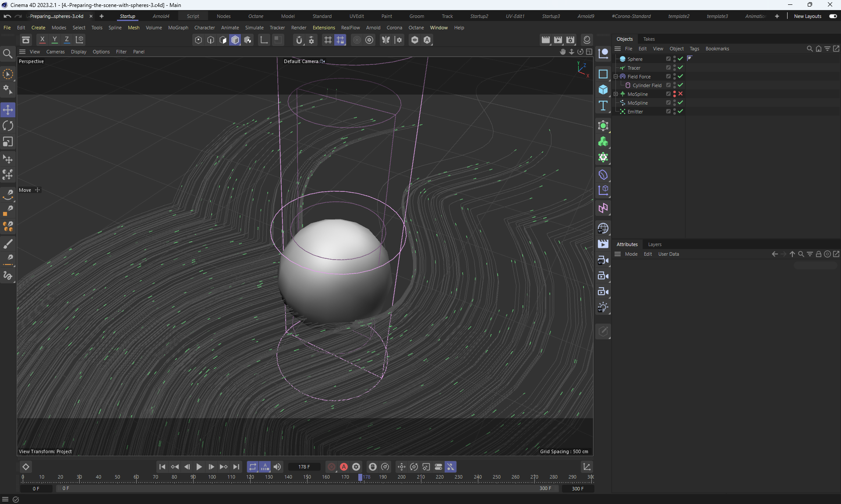Switch to the Takes tab
Viewport: 841px width, 504px height.
click(x=649, y=39)
